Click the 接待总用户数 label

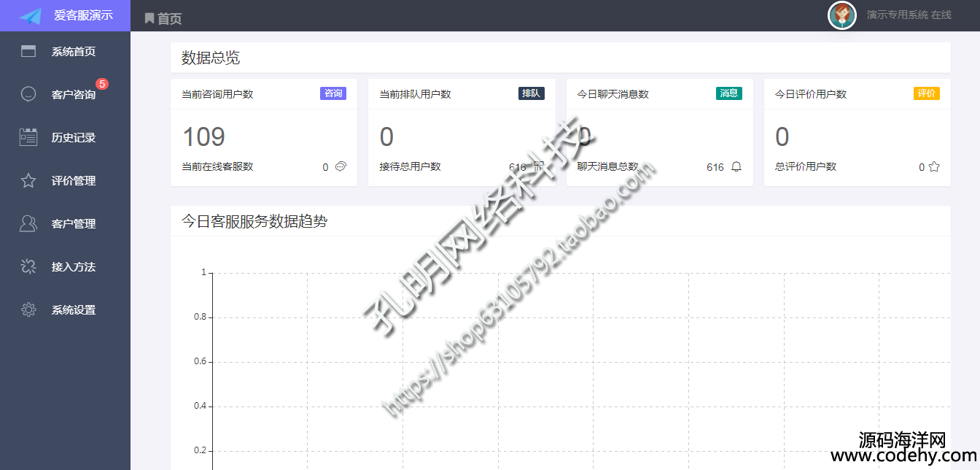point(411,166)
